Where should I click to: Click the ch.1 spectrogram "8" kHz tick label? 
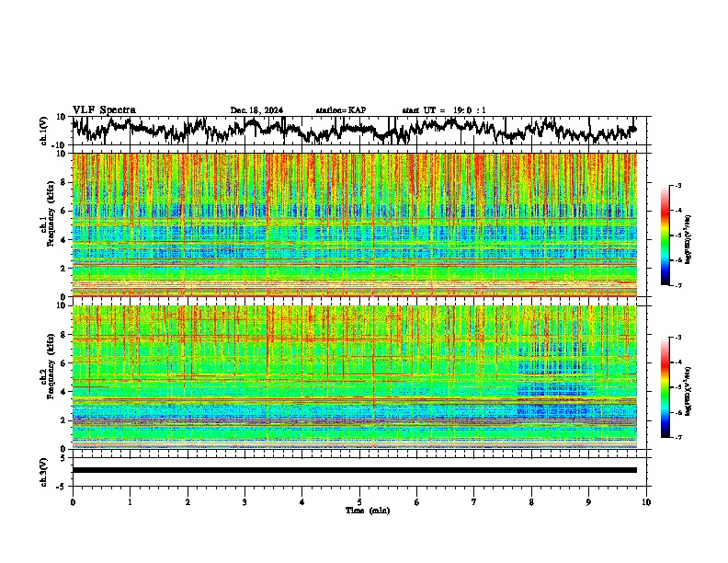pyautogui.click(x=63, y=182)
